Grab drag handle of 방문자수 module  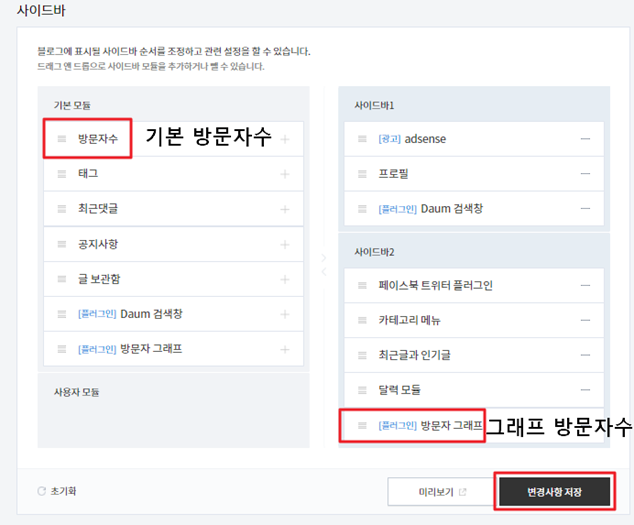(61, 139)
